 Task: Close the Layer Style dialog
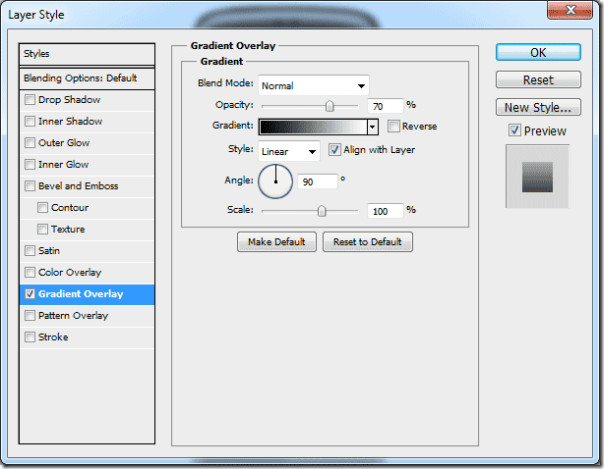point(570,10)
